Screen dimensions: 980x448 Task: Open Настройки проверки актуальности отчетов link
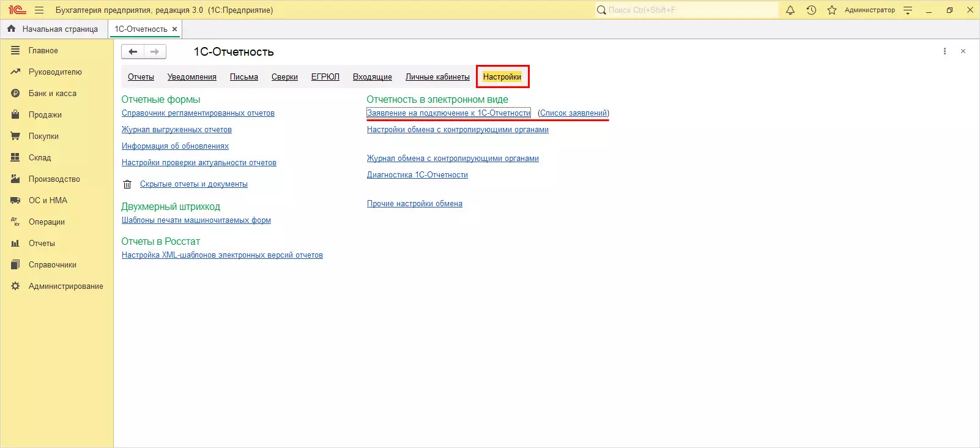[x=199, y=162]
